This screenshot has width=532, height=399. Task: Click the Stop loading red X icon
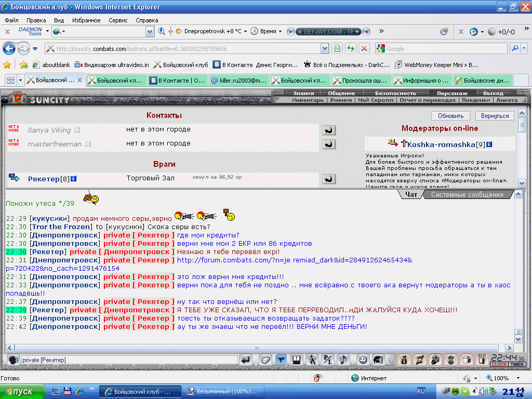pos(364,48)
